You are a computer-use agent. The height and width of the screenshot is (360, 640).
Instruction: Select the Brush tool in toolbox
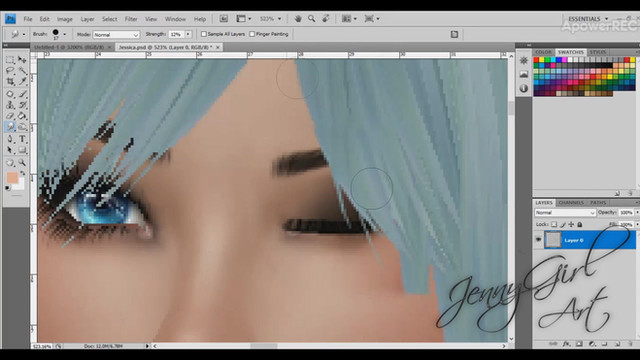[x=22, y=94]
